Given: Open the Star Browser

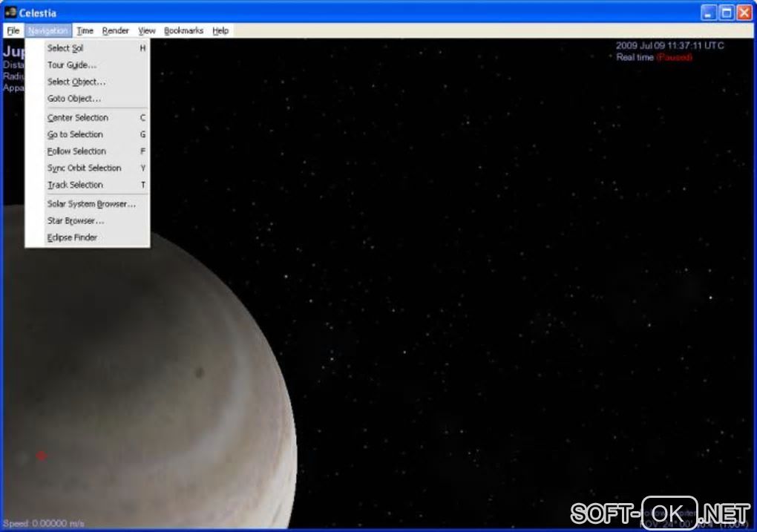Looking at the screenshot, I should tap(76, 221).
